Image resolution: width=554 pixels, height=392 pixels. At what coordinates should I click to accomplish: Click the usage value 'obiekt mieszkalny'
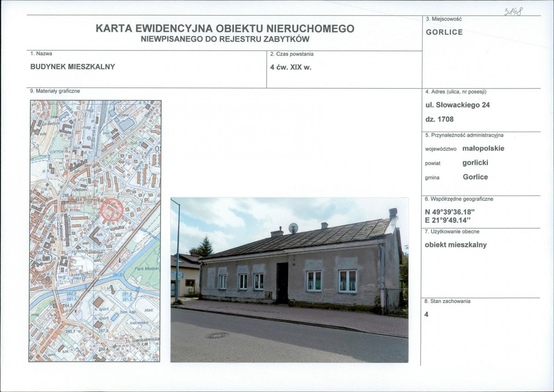(456, 245)
